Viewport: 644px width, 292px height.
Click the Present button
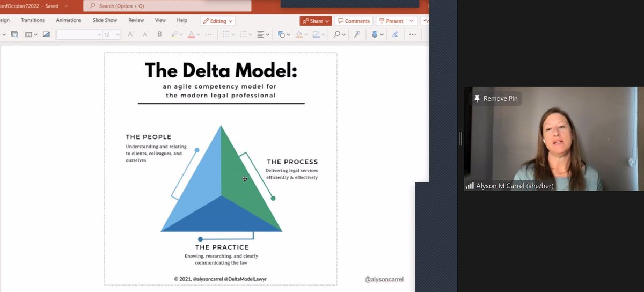tap(391, 21)
